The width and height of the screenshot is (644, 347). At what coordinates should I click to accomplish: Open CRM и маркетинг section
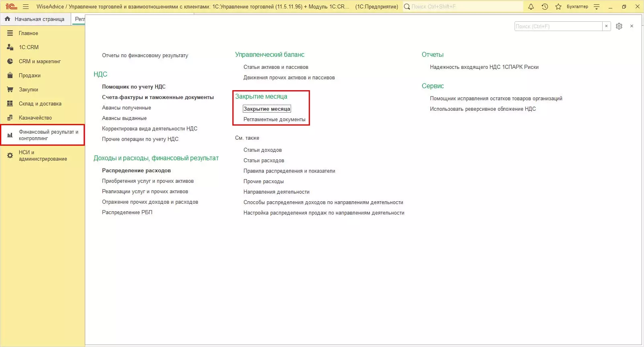click(x=40, y=61)
